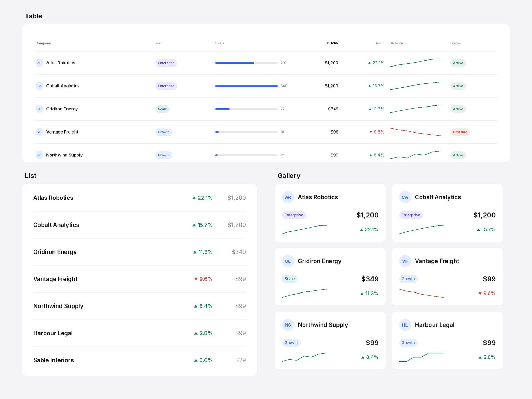Image resolution: width=532 pixels, height=399 pixels.
Task: Click the AR avatar on the Atlas Robotics gallery card
Action: [x=288, y=197]
